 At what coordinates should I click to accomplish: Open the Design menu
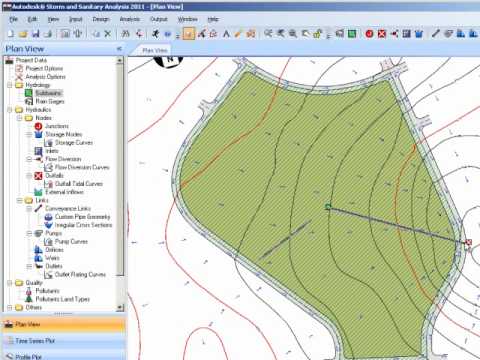pos(101,19)
